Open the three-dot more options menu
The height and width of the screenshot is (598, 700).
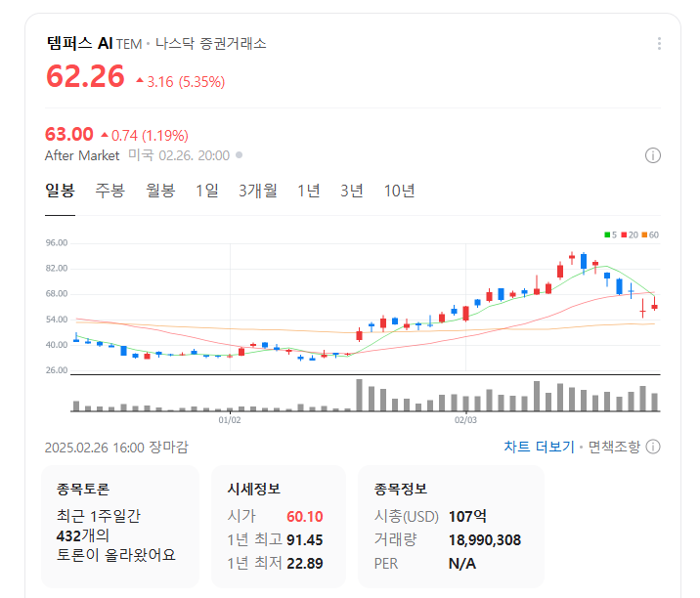click(659, 43)
